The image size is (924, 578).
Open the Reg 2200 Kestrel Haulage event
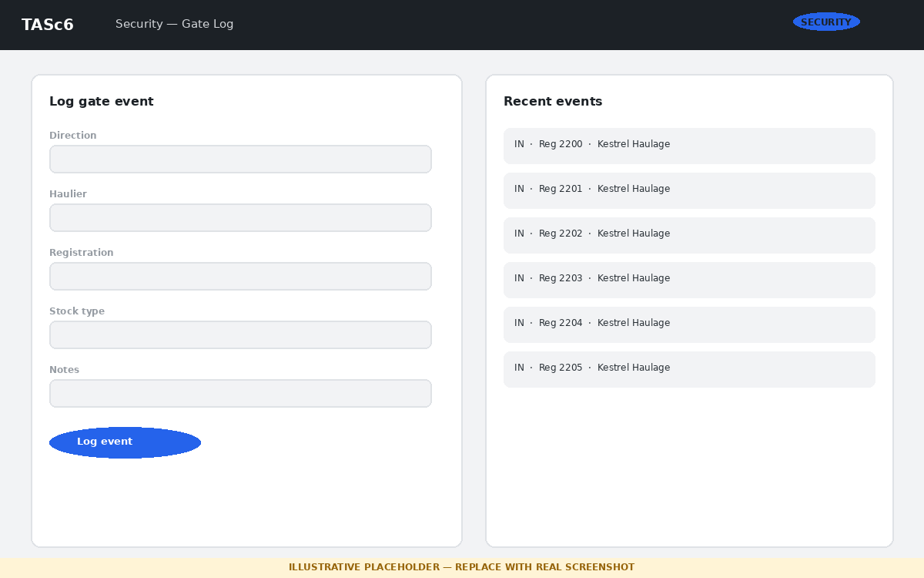689,146
